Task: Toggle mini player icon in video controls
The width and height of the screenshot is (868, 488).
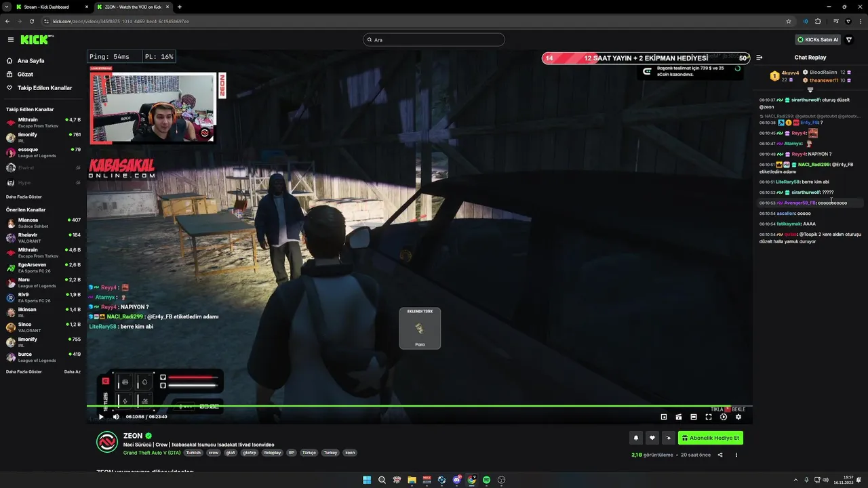Action: click(664, 417)
